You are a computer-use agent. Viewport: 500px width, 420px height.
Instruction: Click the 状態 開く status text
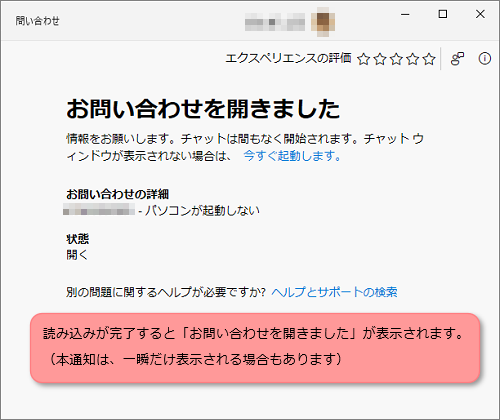point(77,247)
